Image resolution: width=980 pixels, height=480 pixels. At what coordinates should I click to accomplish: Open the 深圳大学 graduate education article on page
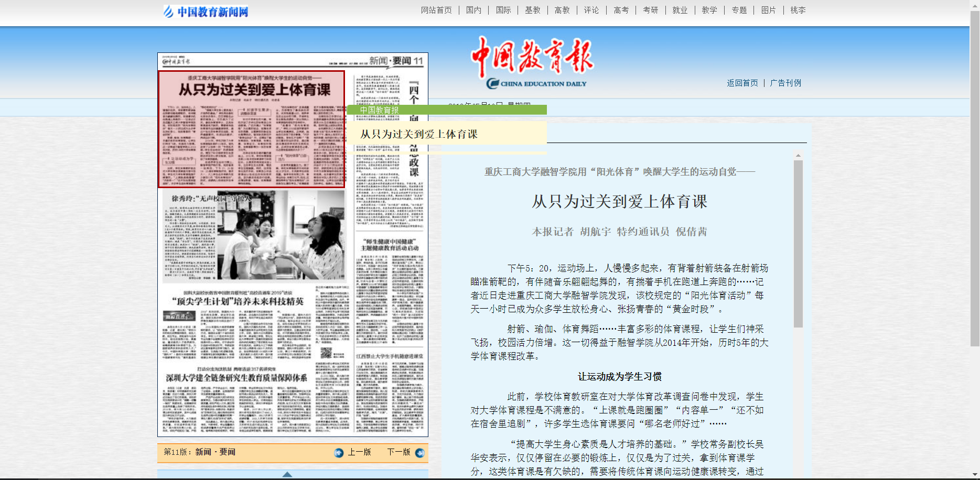pos(236,378)
